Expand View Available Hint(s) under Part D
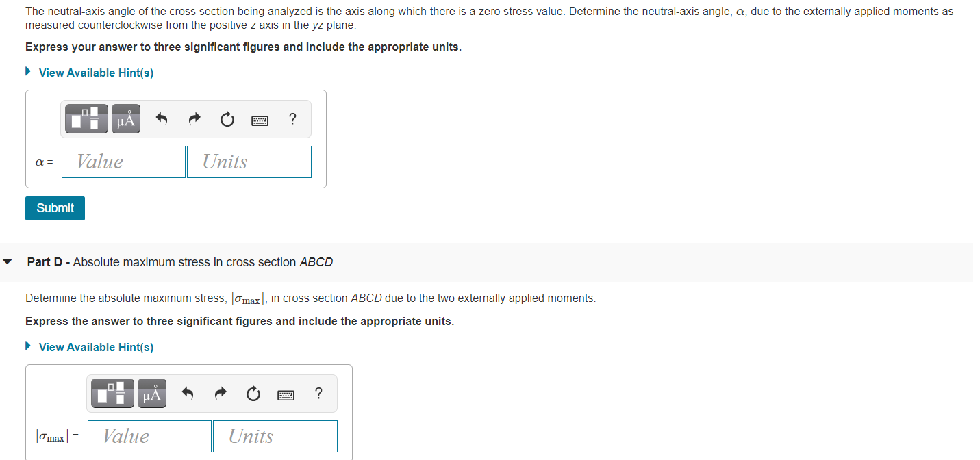Image resolution: width=980 pixels, height=460 pixels. coord(95,347)
